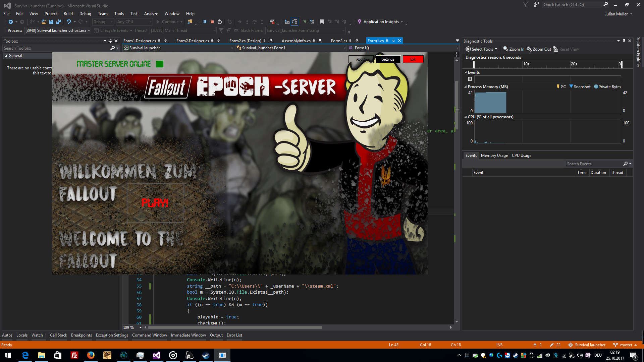Click the Save All toolbar icon

click(59, 22)
